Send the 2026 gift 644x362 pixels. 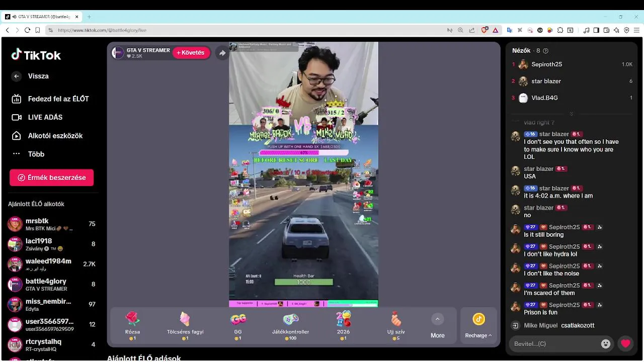coord(343,325)
